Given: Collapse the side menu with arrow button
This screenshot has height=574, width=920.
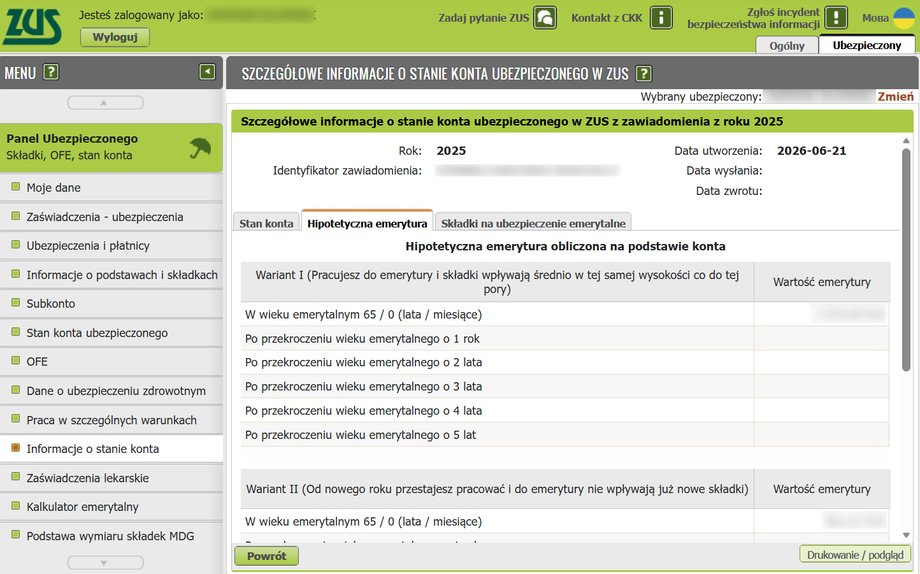Looking at the screenshot, I should pyautogui.click(x=207, y=72).
